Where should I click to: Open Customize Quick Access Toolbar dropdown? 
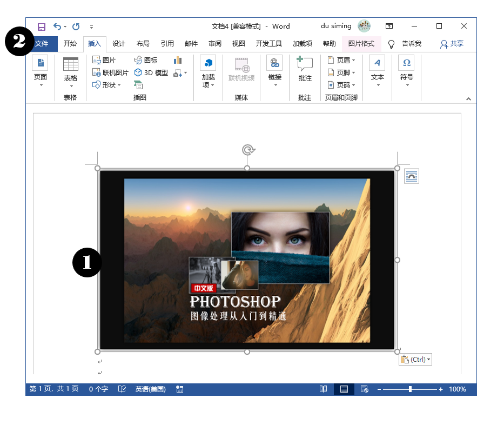tap(92, 27)
